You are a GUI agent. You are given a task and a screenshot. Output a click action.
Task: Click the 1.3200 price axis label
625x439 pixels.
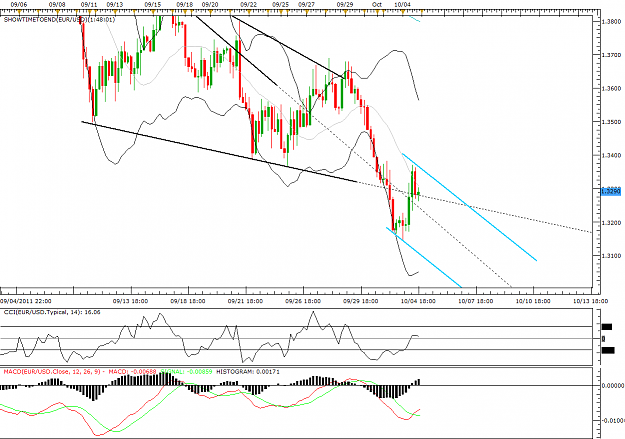[x=612, y=222]
